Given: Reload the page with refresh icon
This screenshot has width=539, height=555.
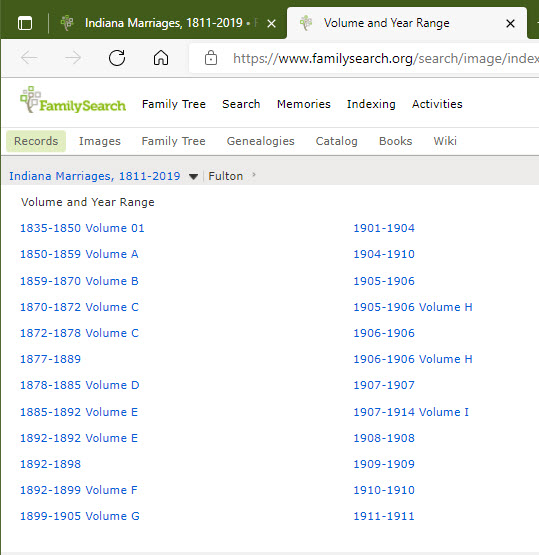Looking at the screenshot, I should (x=117, y=58).
